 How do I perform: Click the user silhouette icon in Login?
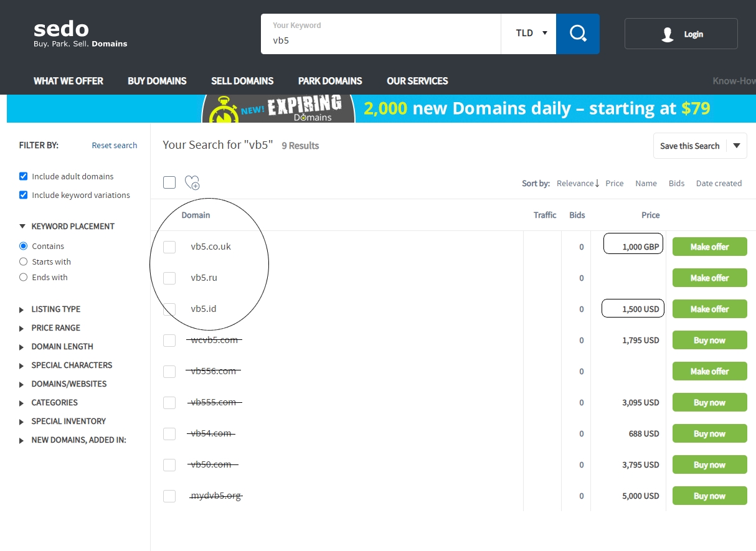coord(668,34)
